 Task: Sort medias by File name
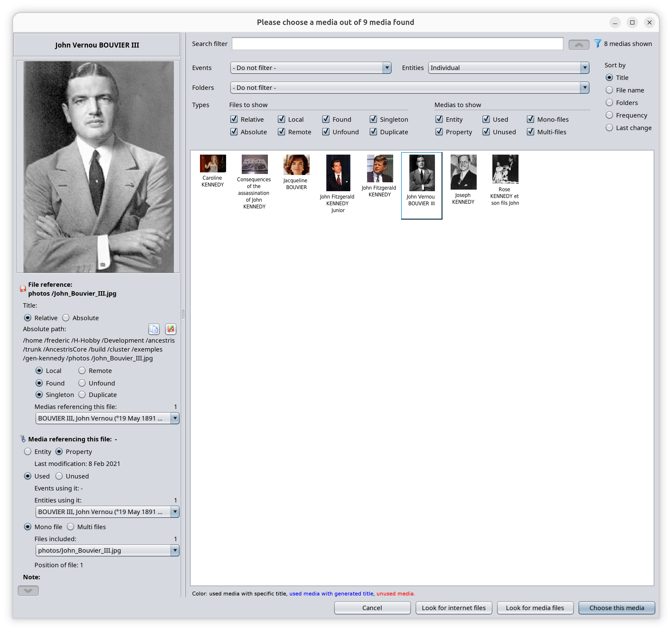pyautogui.click(x=609, y=90)
